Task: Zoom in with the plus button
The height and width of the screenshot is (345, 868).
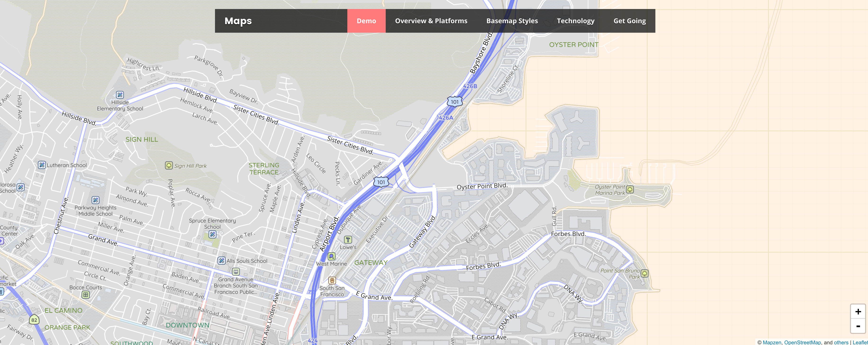Action: click(x=858, y=312)
